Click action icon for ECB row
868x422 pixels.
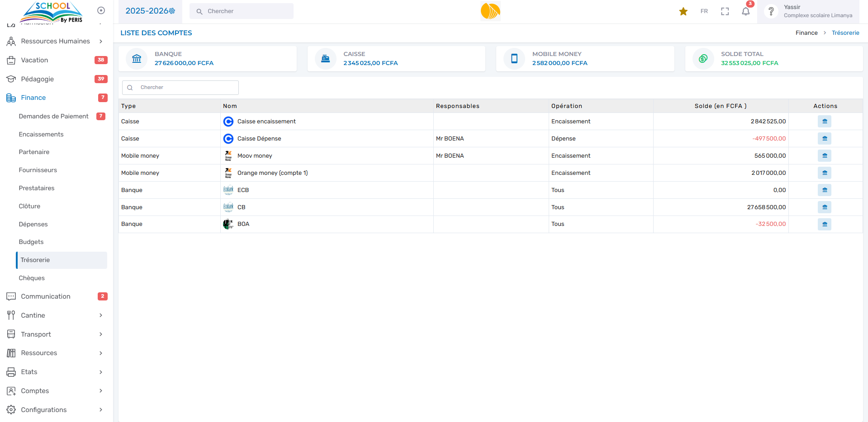tap(824, 190)
